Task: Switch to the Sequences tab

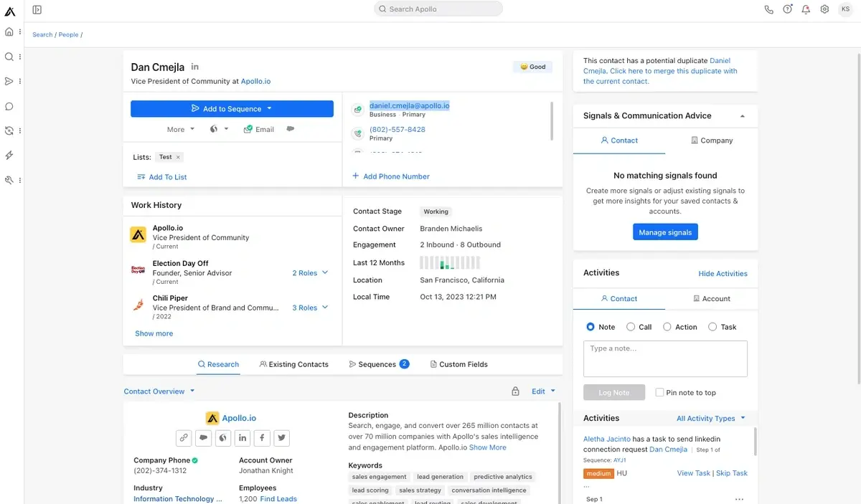Action: [x=379, y=364]
